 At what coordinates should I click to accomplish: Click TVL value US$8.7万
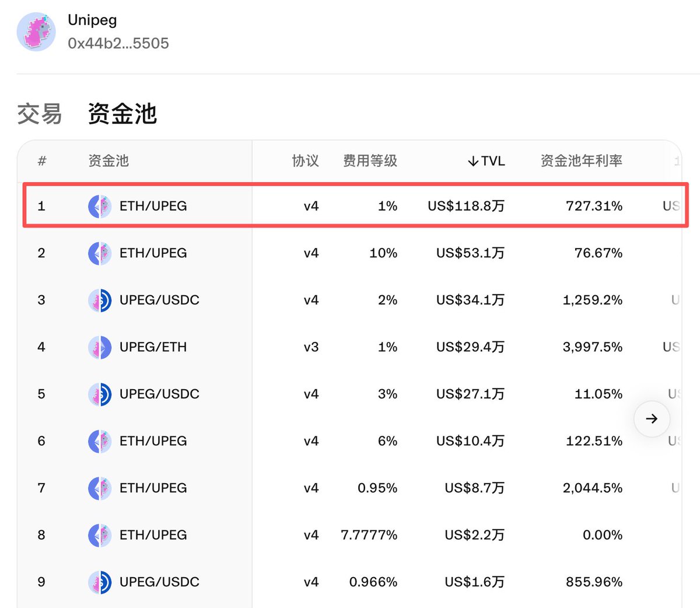(474, 488)
